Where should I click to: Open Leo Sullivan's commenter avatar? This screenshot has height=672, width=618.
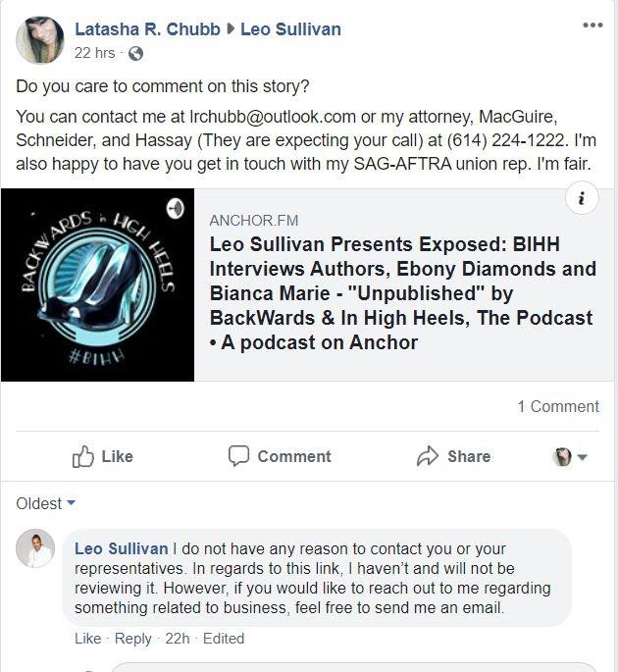(35, 548)
